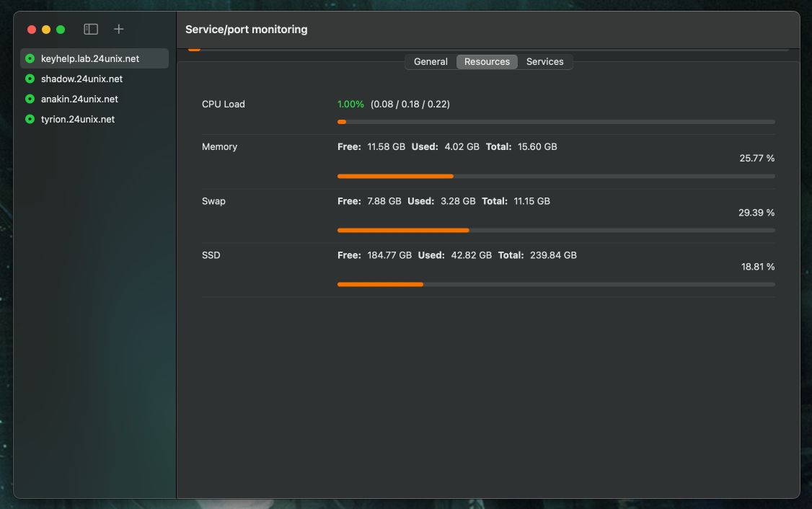Click the Memory usage bar
Screen dimensions: 812x509
coord(556,176)
